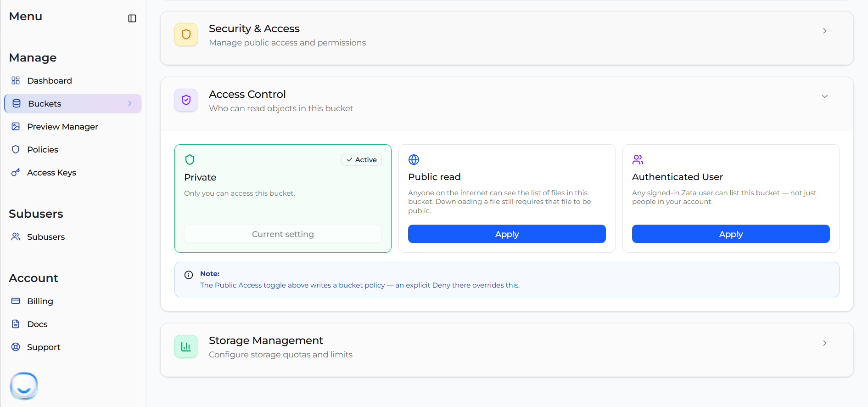Click the Dashboard grid icon
The width and height of the screenshot is (868, 407).
16,80
